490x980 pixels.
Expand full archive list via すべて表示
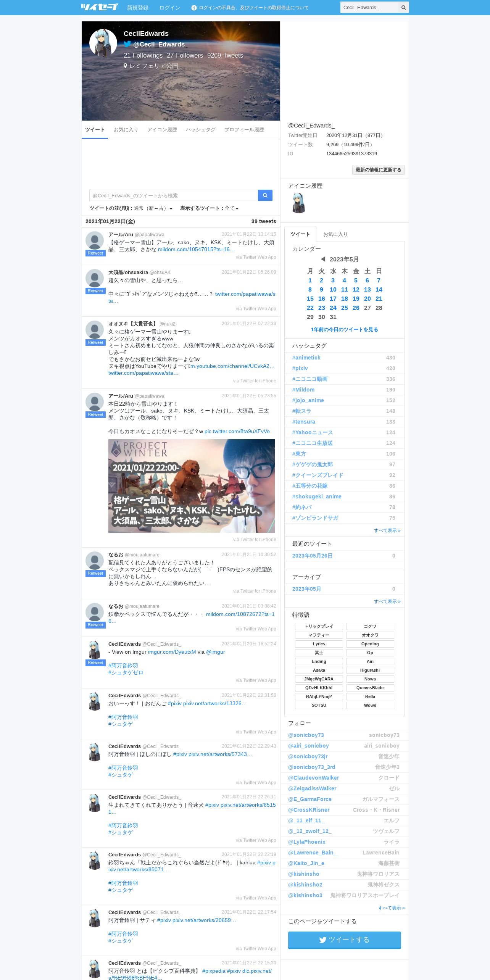pyautogui.click(x=387, y=601)
